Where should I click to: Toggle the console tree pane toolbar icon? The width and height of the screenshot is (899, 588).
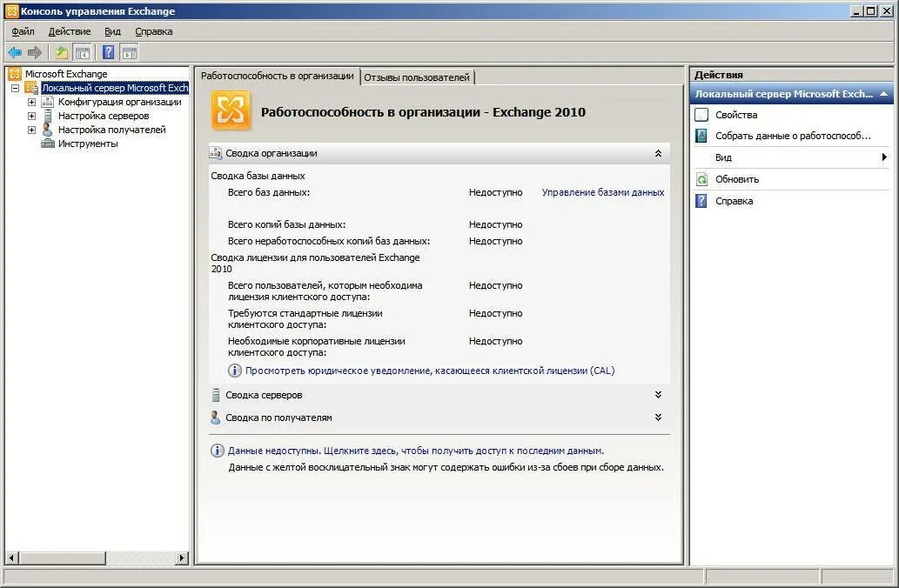pyautogui.click(x=83, y=53)
